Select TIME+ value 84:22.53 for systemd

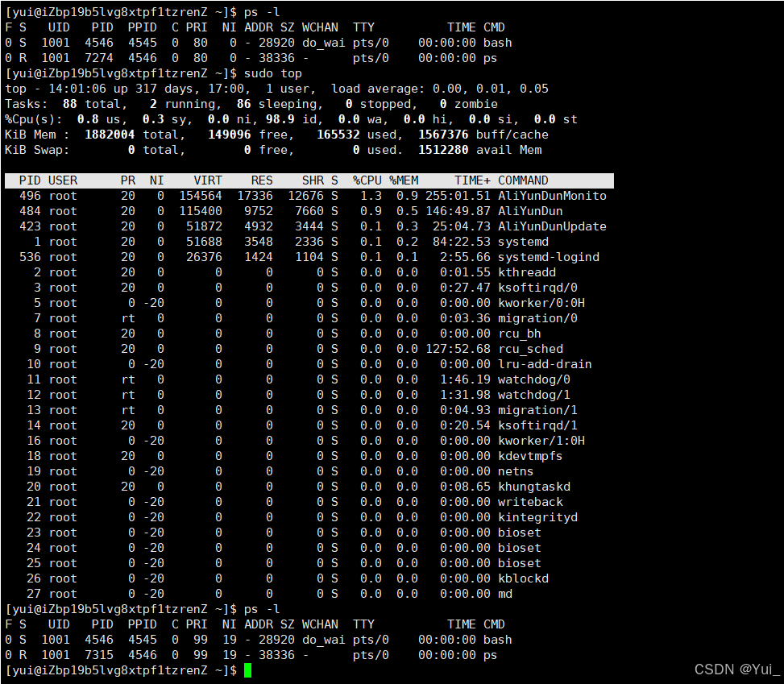click(x=462, y=242)
